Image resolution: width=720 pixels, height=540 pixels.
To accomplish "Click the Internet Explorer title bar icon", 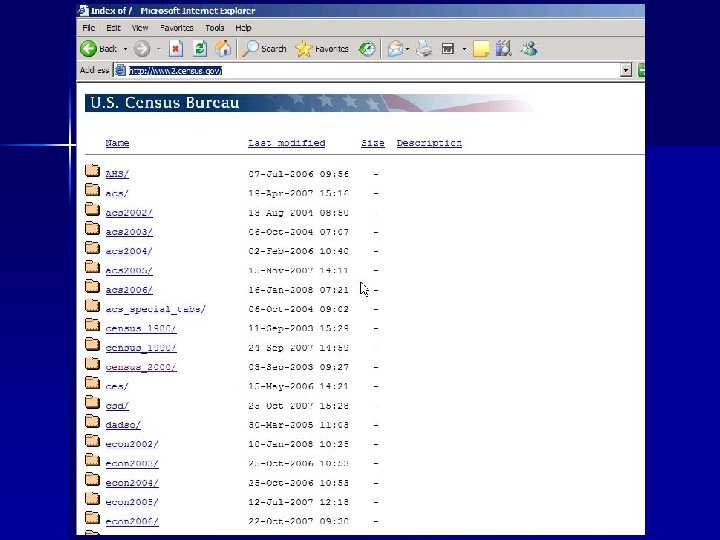I will pos(83,10).
